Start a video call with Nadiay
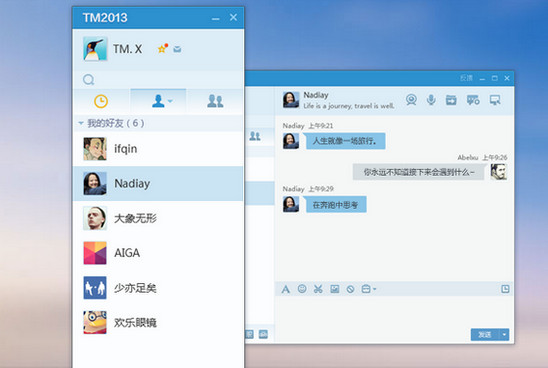This screenshot has height=368, width=548. [x=411, y=100]
